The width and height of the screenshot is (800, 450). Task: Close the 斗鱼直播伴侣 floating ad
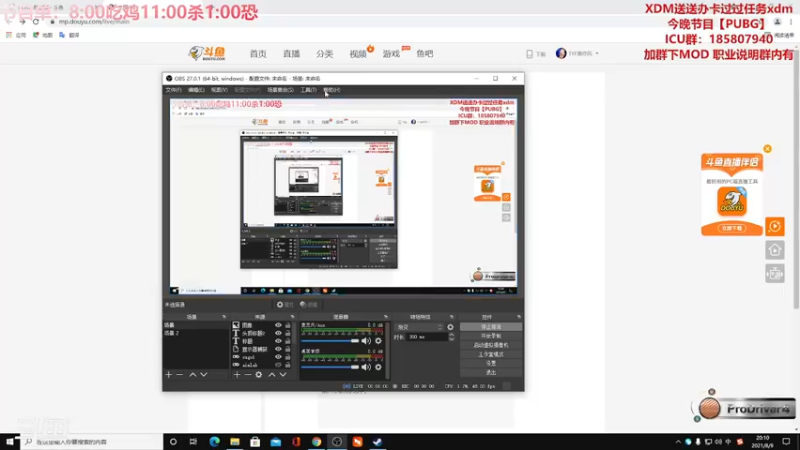coord(767,149)
